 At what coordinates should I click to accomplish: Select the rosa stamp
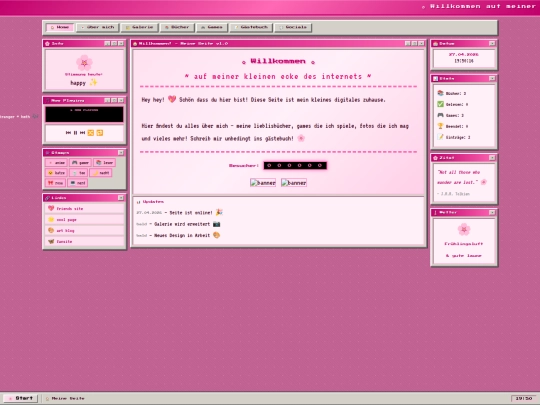[x=55, y=183]
